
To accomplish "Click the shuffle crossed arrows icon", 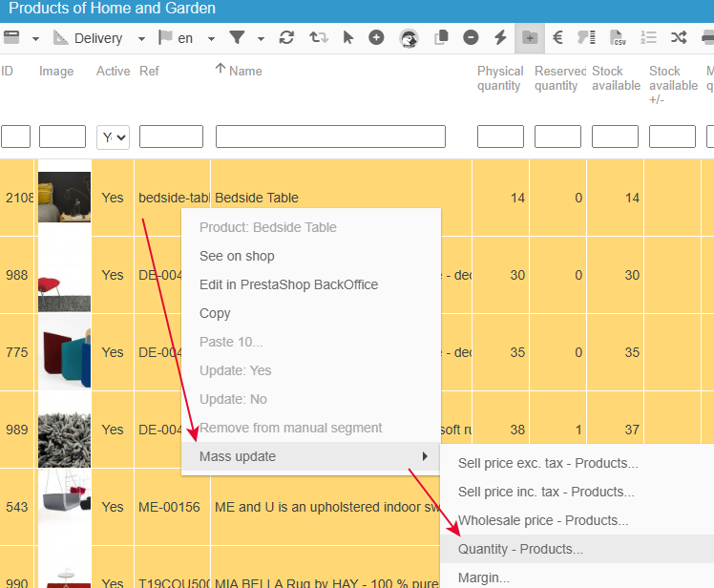I will click(679, 37).
